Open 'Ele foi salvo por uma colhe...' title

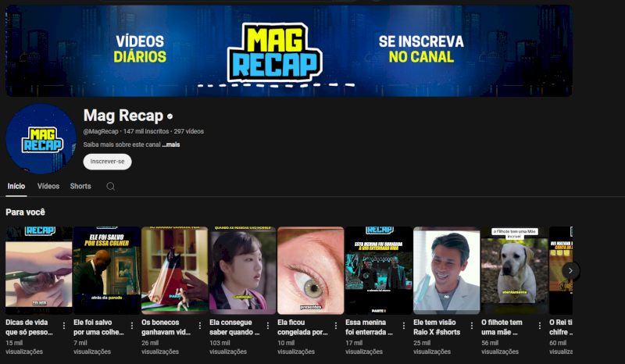(x=98, y=327)
